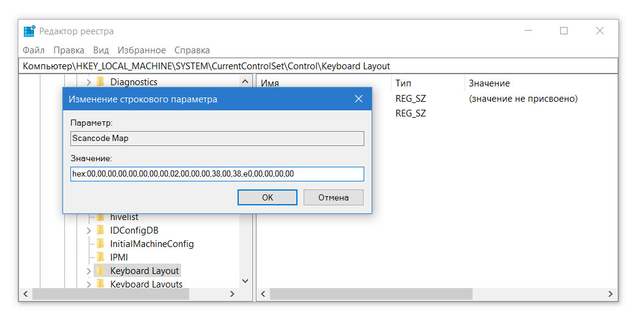Close the string parameter edit dialog
Viewport: 644px width, 331px height.
359,99
